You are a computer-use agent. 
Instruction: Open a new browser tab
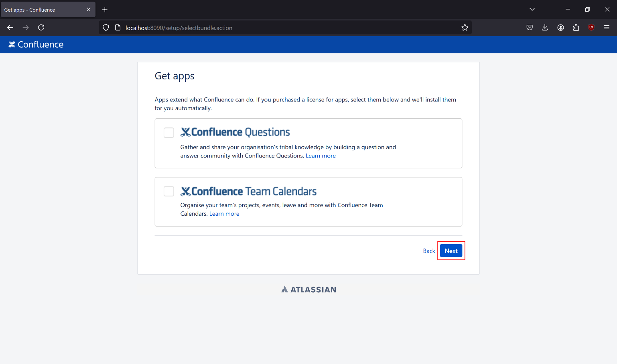[x=105, y=10]
